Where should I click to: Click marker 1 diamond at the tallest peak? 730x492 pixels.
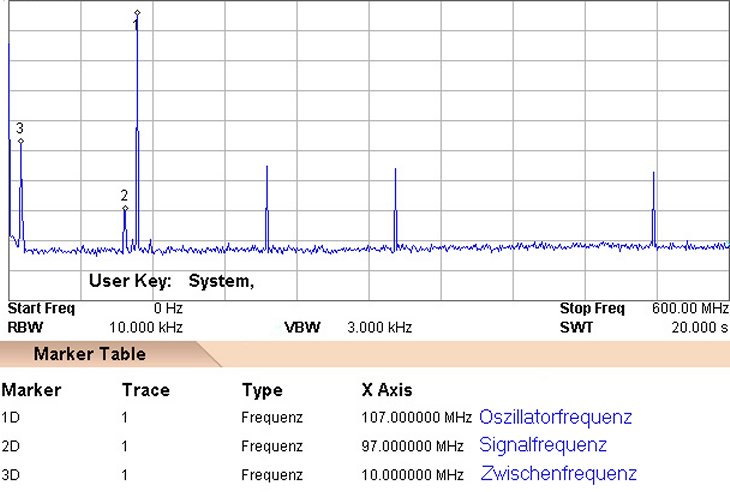coord(137,13)
